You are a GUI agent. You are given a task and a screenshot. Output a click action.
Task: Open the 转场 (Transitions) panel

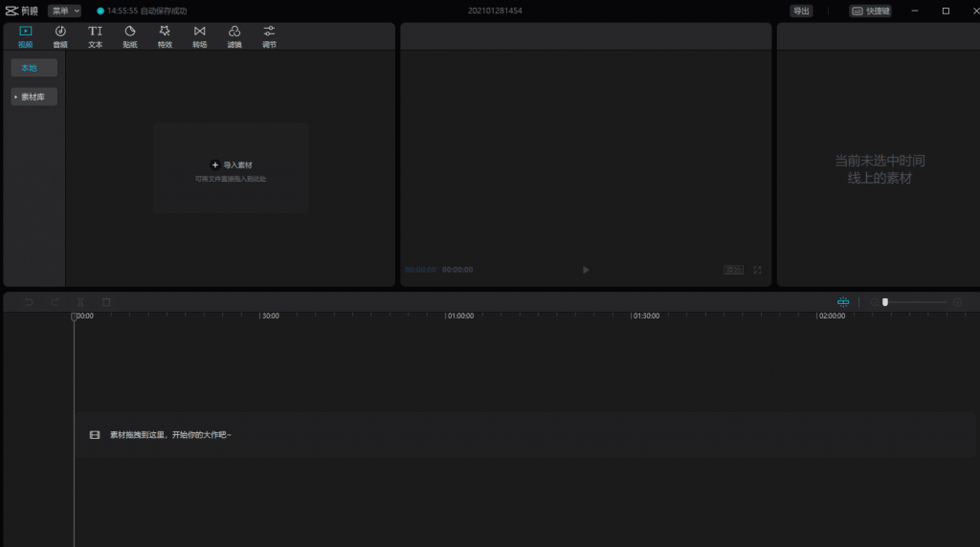pyautogui.click(x=199, y=36)
